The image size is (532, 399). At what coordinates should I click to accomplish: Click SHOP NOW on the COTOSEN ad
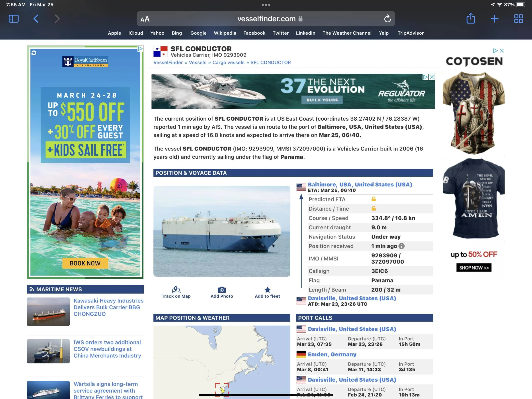point(474,268)
